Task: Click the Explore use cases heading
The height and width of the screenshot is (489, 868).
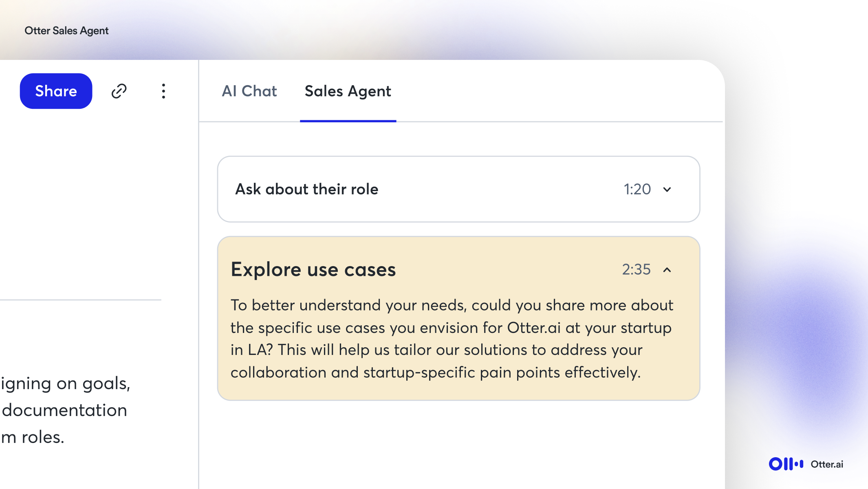Action: point(313,270)
